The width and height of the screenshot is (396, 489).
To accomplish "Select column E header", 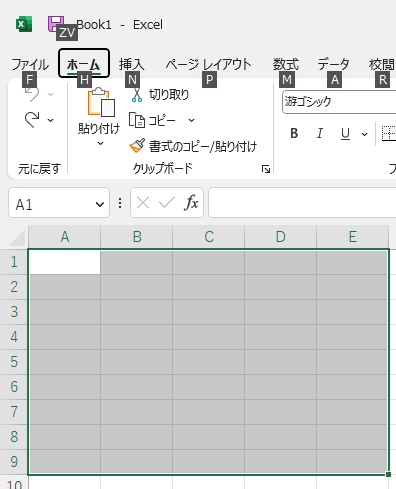I will coord(353,237).
